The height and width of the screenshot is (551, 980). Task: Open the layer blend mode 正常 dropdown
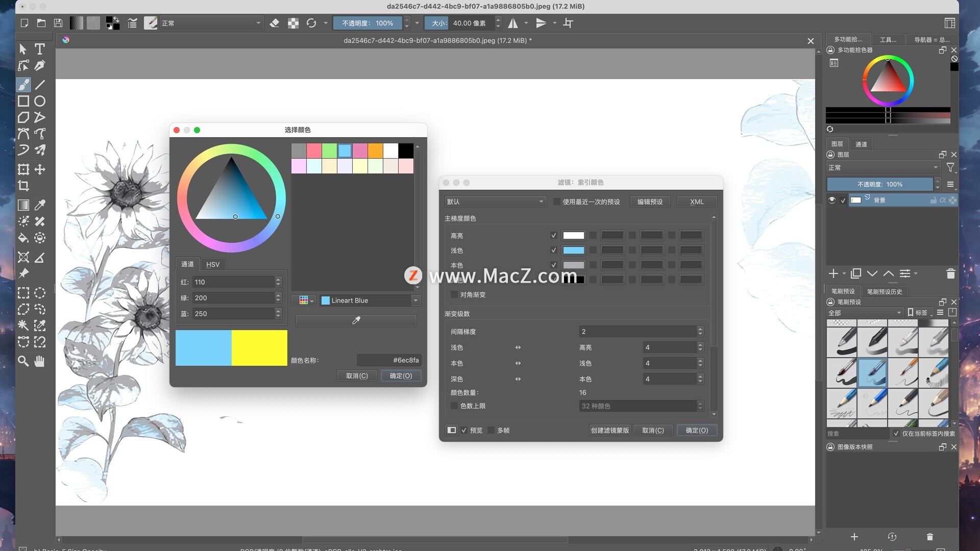(x=884, y=168)
